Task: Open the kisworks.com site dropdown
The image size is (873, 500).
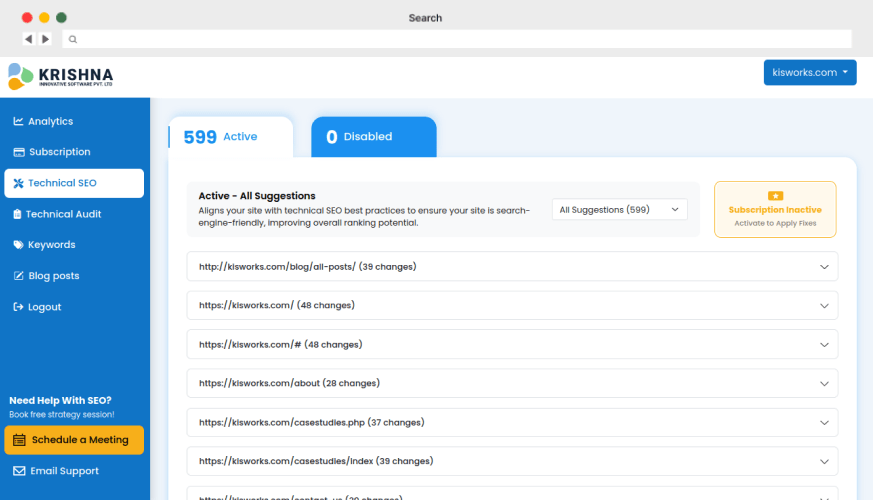Action: click(x=810, y=72)
